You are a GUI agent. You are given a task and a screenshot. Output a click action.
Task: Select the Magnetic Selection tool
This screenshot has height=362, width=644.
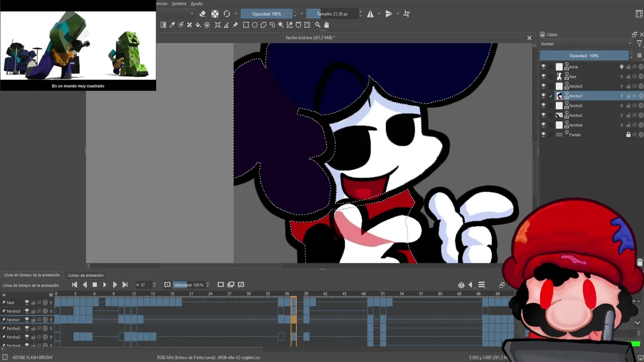[307, 25]
